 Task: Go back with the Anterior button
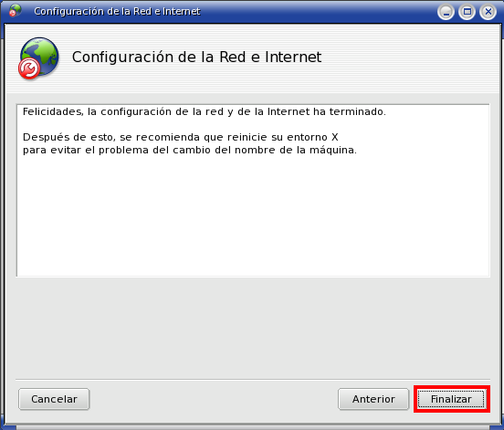coord(373,399)
